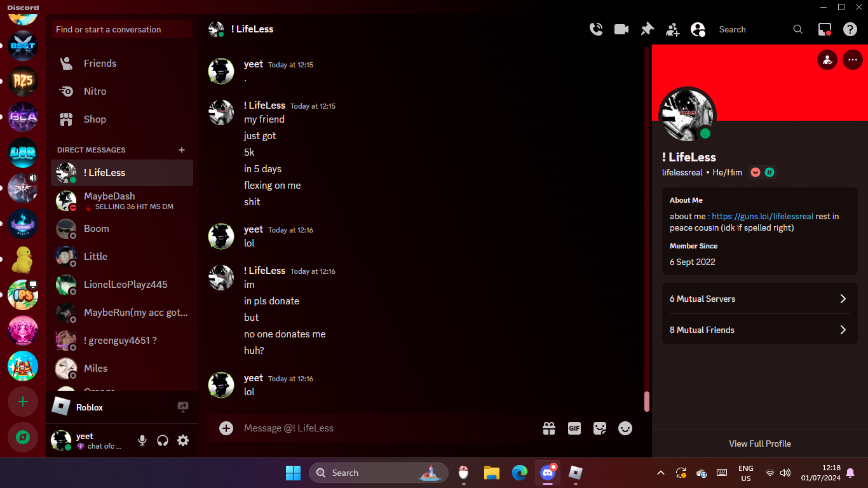Open the More options menu on profile
The height and width of the screenshot is (488, 868).
point(852,60)
